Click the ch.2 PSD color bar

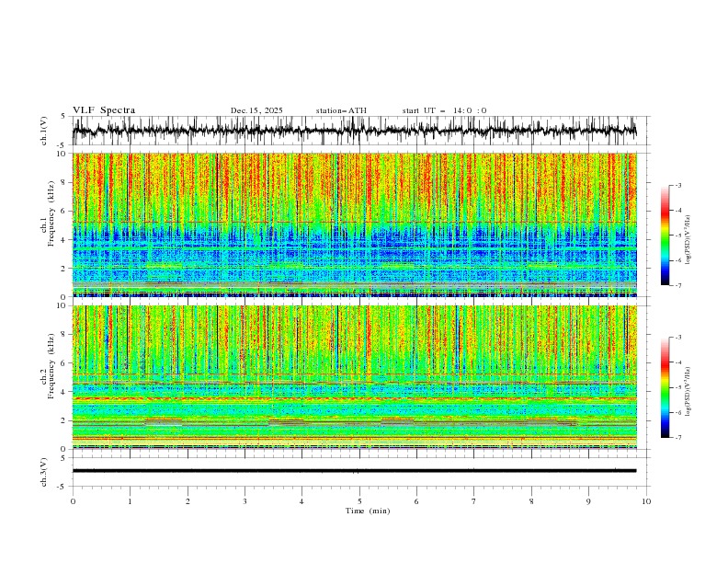[665, 387]
